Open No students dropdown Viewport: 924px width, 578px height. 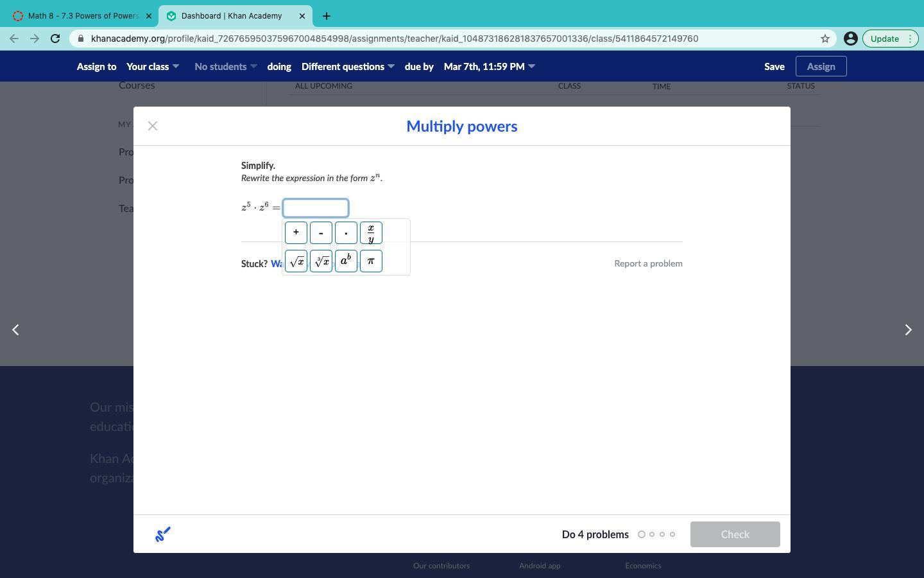coord(226,66)
